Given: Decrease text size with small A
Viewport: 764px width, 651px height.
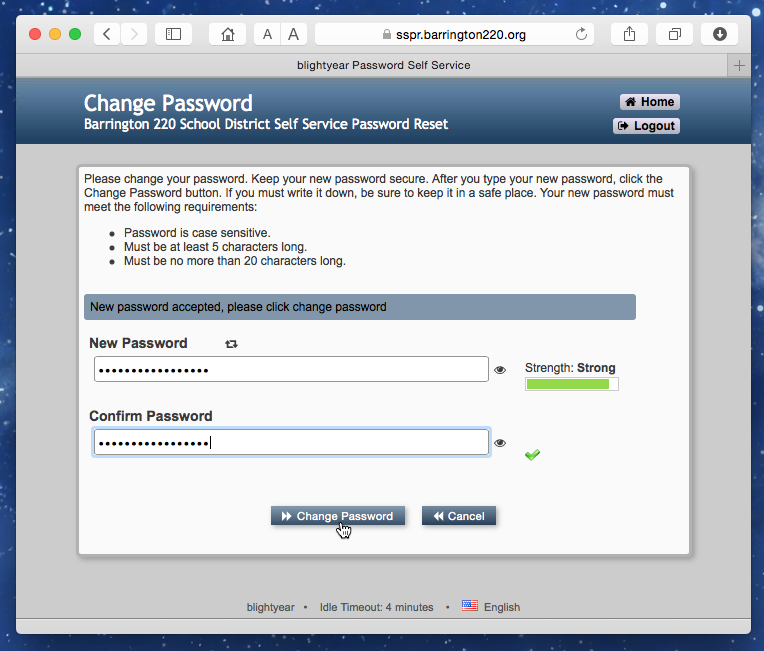Looking at the screenshot, I should 267,34.
